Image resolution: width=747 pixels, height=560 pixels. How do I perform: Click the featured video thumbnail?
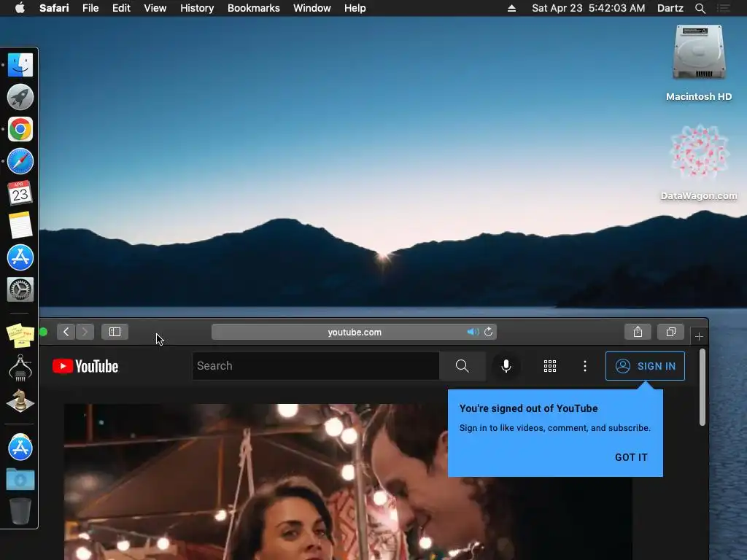[x=348, y=482]
